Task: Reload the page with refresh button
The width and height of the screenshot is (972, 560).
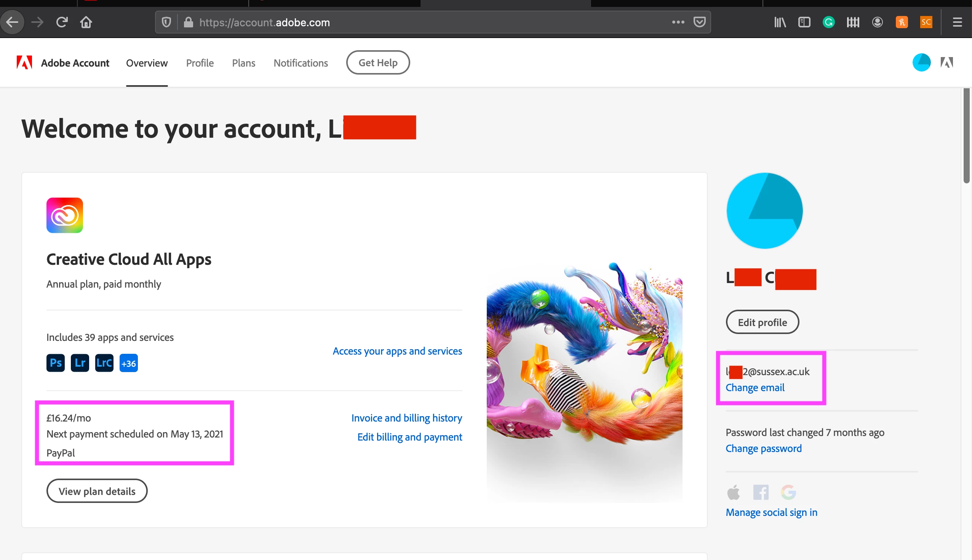Action: 62,22
